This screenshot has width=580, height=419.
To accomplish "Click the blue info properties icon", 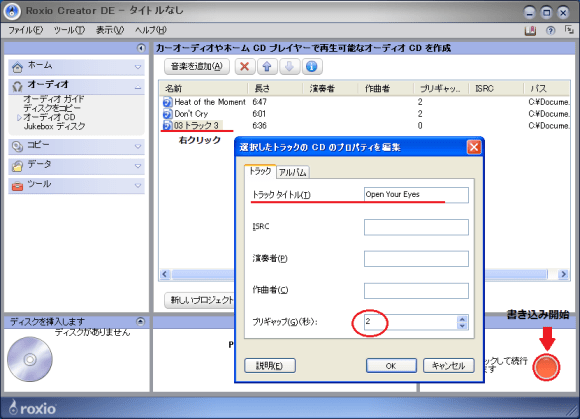I will click(312, 67).
